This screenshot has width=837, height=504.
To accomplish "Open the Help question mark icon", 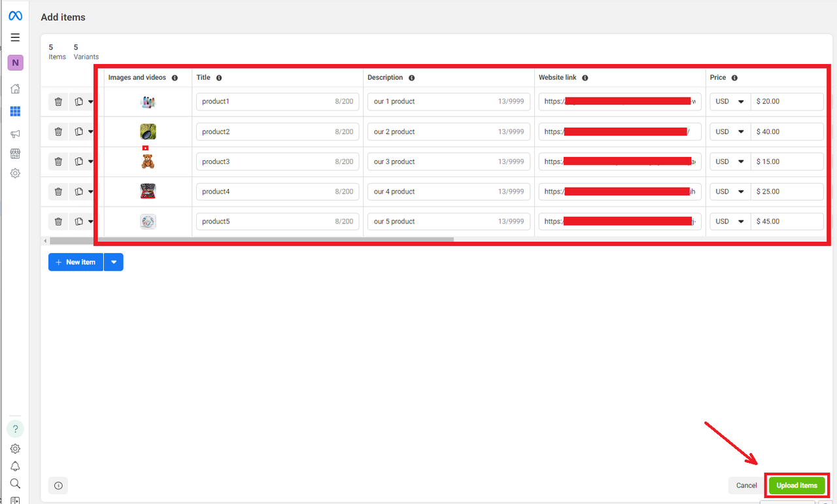I will pyautogui.click(x=15, y=429).
